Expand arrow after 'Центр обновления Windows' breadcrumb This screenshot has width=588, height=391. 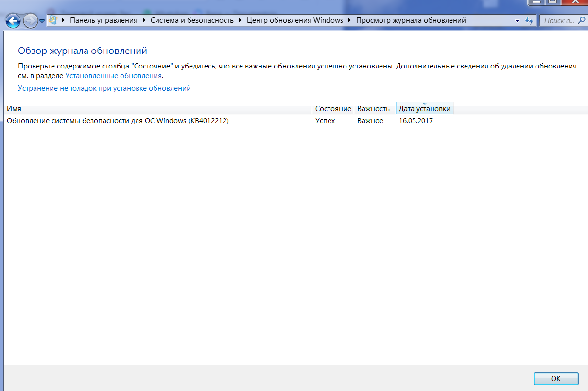point(350,20)
